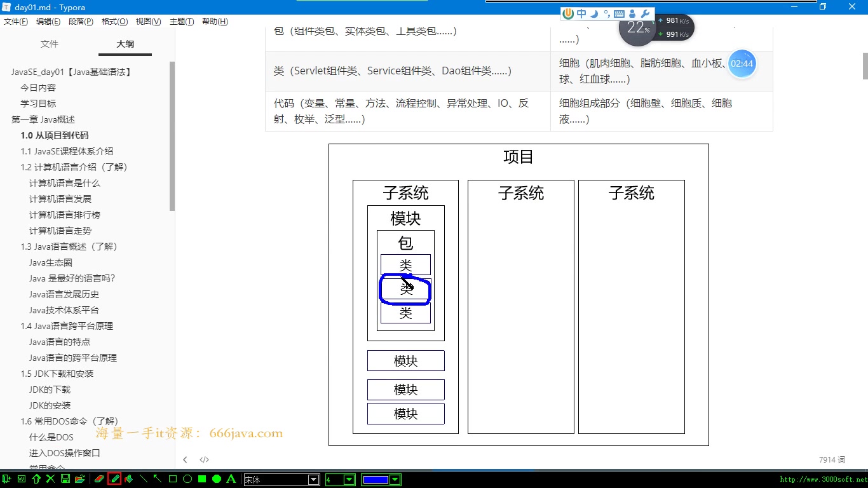This screenshot has height=488, width=868.
Task: Select the straight line drawing tool
Action: point(144,479)
